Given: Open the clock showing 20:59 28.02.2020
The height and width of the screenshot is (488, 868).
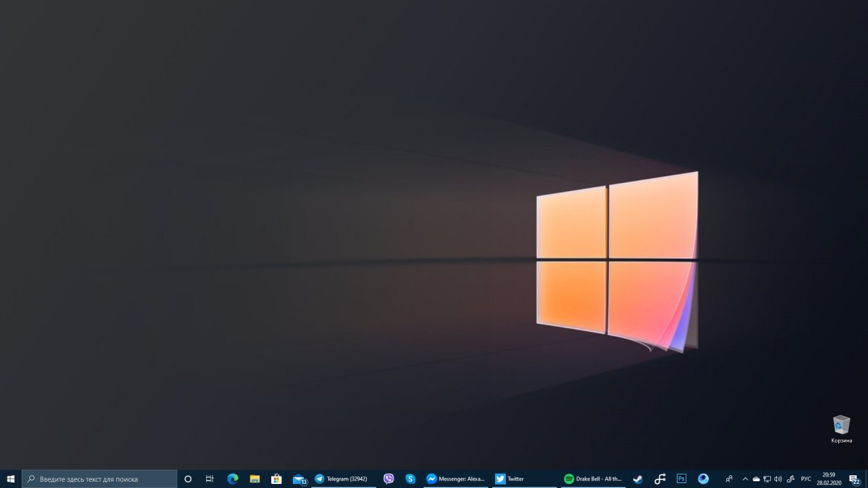Looking at the screenshot, I should coord(829,479).
